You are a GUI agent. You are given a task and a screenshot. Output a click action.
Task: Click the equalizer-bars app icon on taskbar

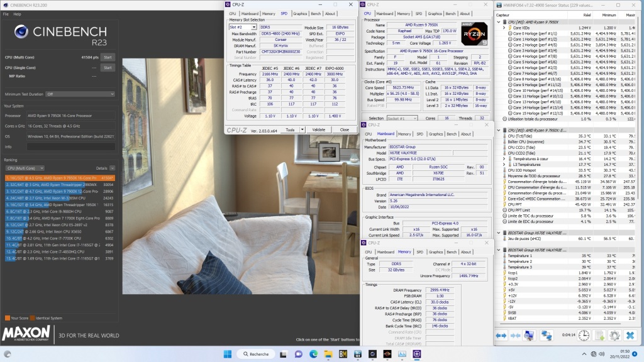click(358, 354)
